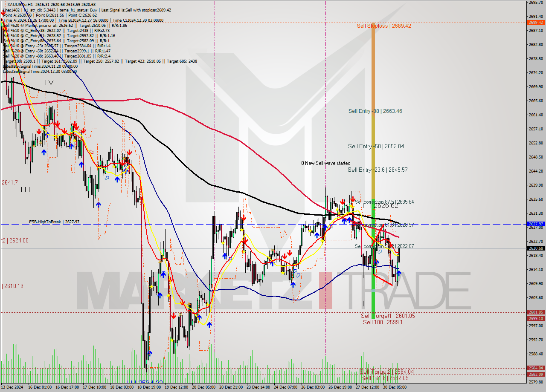Select the '16 Dec 17:00' time axis label
The height and width of the screenshot is (392, 546).
point(67,387)
